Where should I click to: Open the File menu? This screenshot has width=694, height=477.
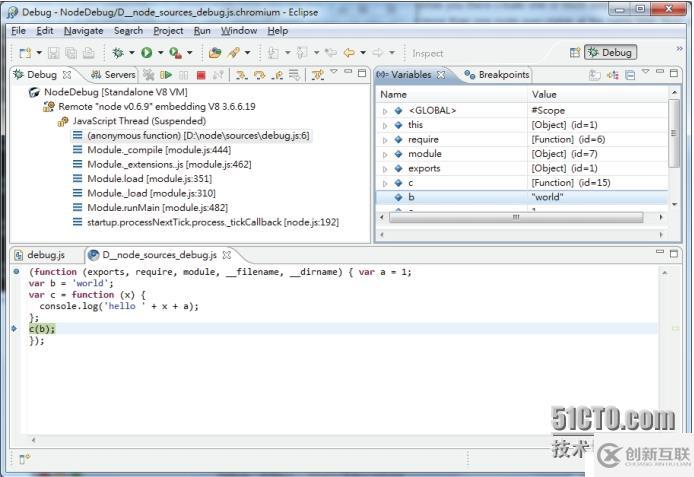18,31
